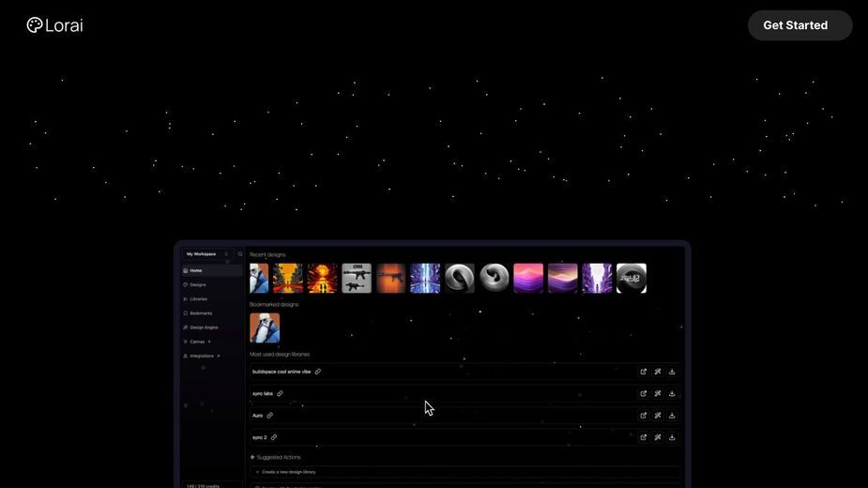Select the sync labs library name

point(263,394)
